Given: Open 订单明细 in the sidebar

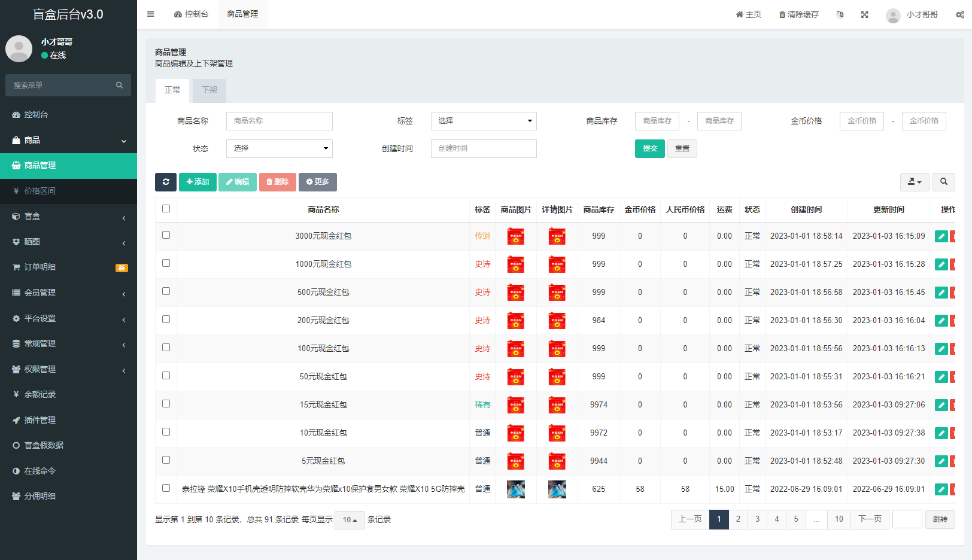Looking at the screenshot, I should point(68,267).
